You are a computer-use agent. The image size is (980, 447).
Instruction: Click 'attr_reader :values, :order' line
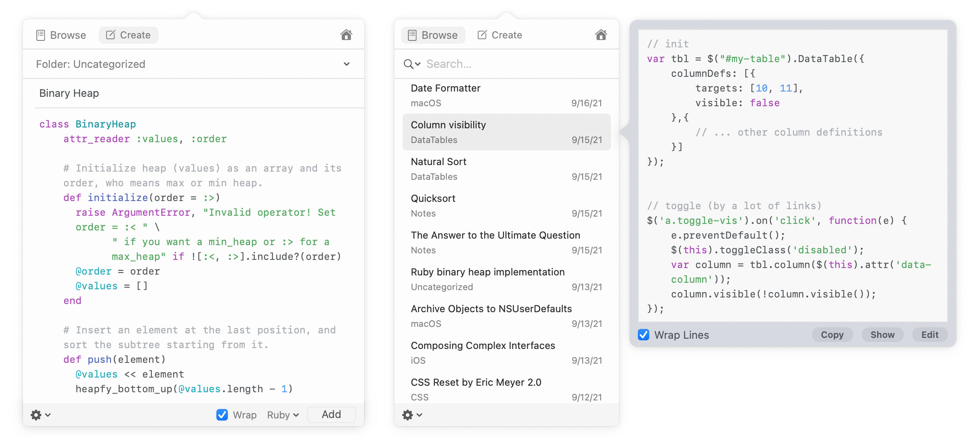[145, 139]
